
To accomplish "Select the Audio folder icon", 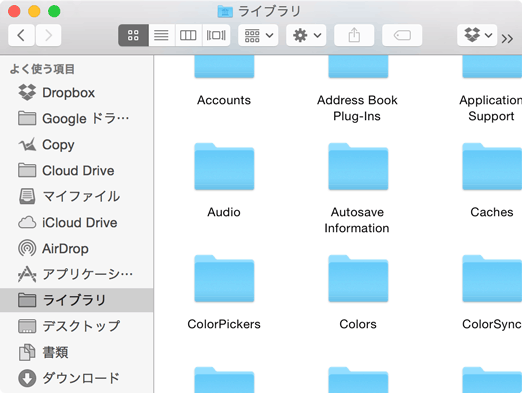I will [x=224, y=167].
